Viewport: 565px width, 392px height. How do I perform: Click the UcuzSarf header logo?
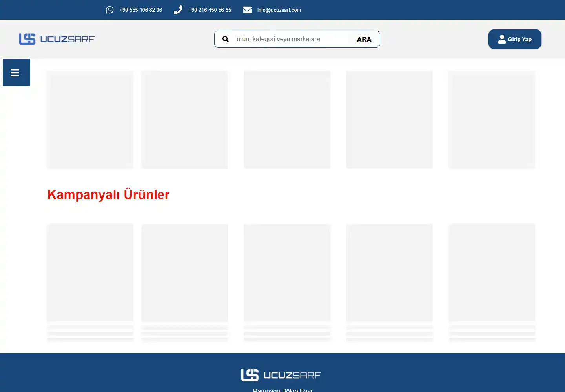click(57, 39)
